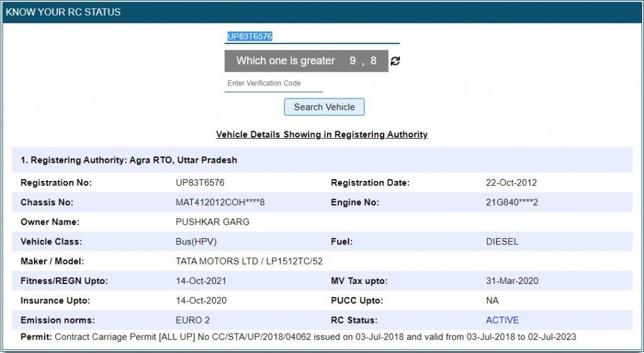
Task: Click the MV Tax upto value 31-Mar-2020
Action: tap(512, 281)
